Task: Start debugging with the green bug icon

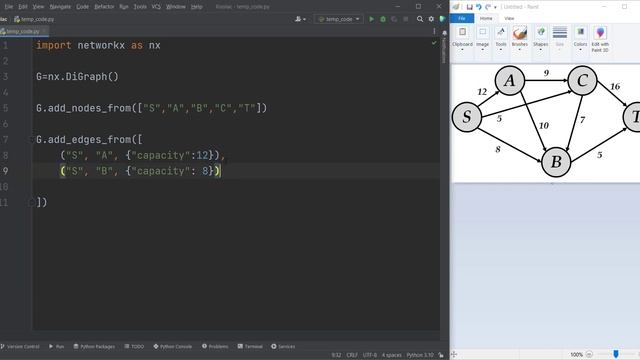Action: pyautogui.click(x=383, y=19)
